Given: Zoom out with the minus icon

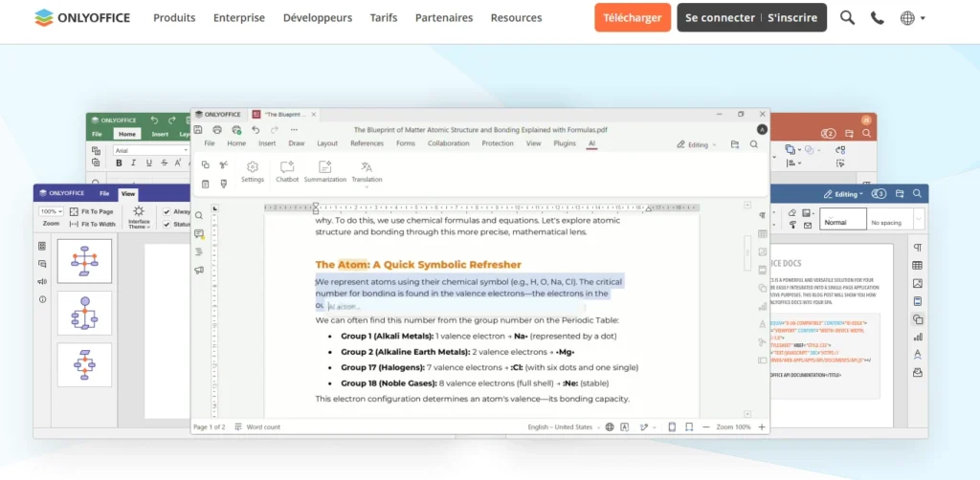Looking at the screenshot, I should coord(706,427).
